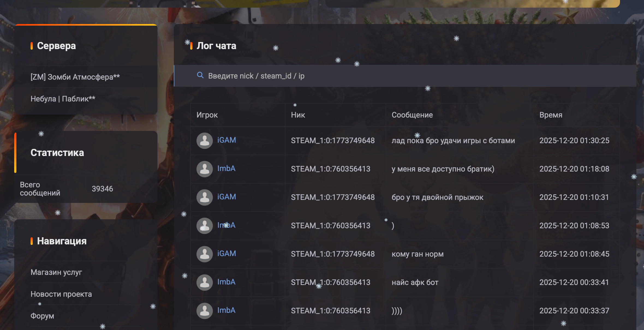Screen dimensions: 644x330
Task: Click the avatar icon beside ImbA's 01:18:08 message
Action: [x=204, y=169]
